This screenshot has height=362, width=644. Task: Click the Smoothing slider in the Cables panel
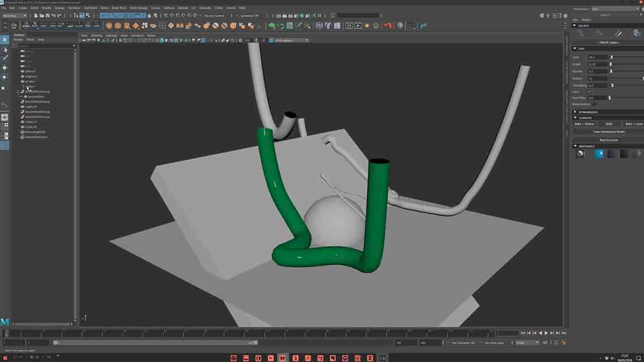click(x=612, y=85)
